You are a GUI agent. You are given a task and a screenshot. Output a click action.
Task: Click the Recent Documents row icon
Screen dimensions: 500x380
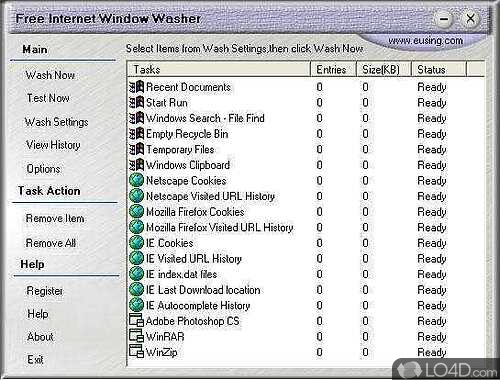[x=137, y=87]
